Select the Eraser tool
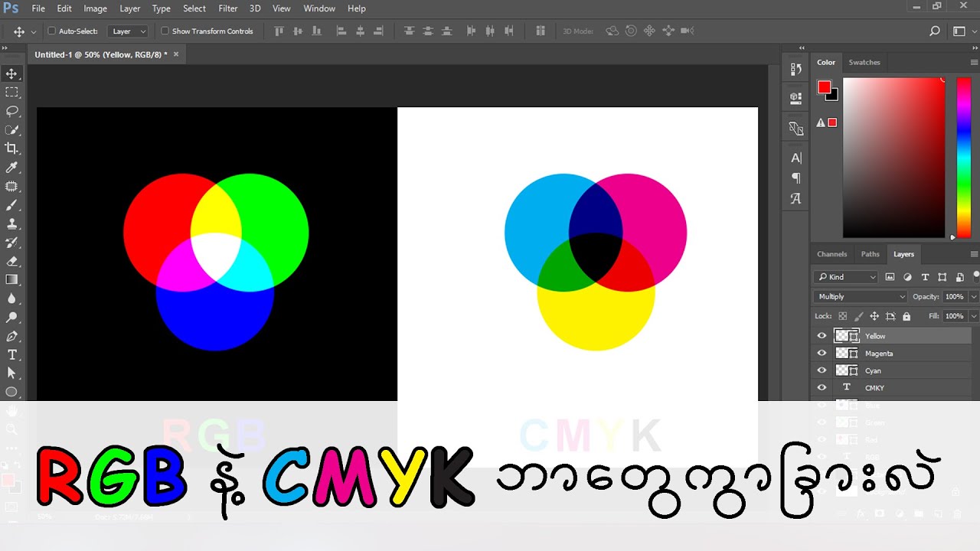The image size is (980, 551). [x=11, y=261]
